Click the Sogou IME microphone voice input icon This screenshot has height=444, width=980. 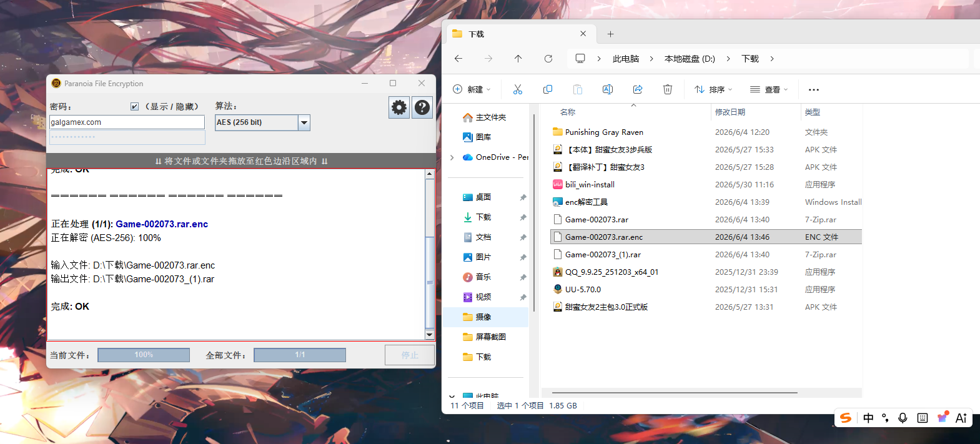click(x=903, y=418)
